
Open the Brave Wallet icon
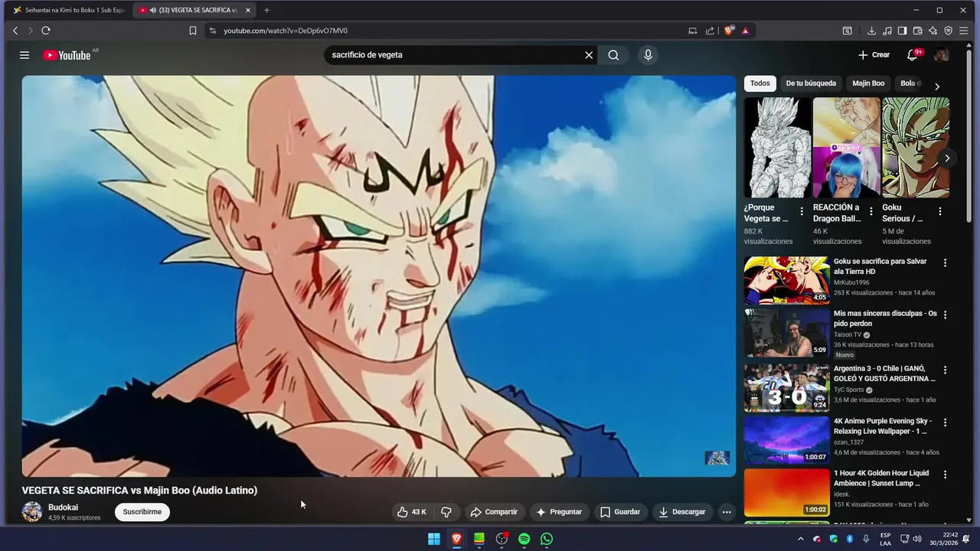[917, 31]
